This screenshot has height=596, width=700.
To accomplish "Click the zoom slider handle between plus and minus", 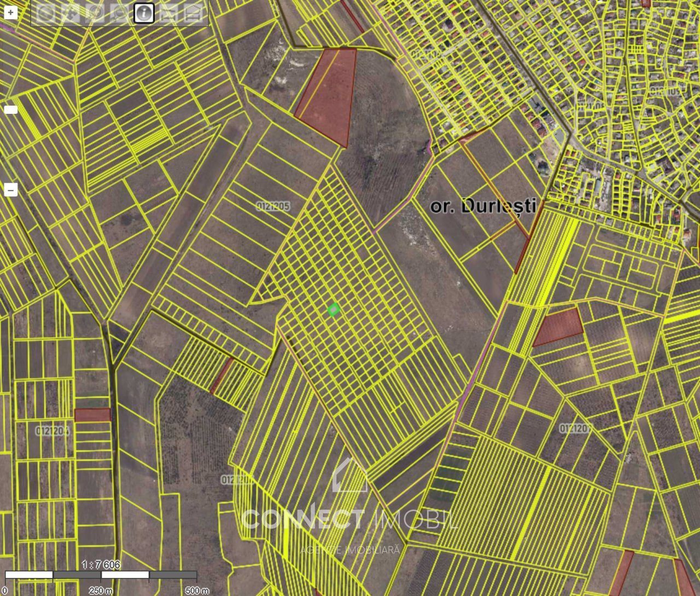I will (11, 109).
